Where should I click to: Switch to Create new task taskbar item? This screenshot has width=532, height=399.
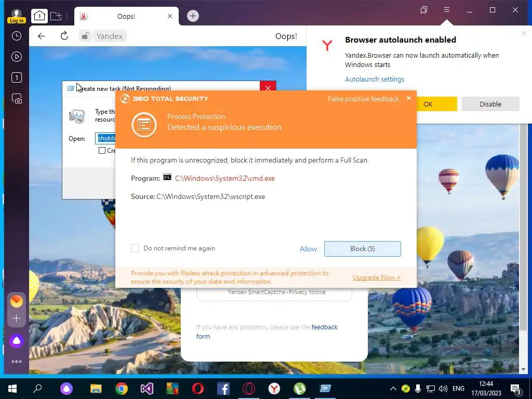point(325,389)
